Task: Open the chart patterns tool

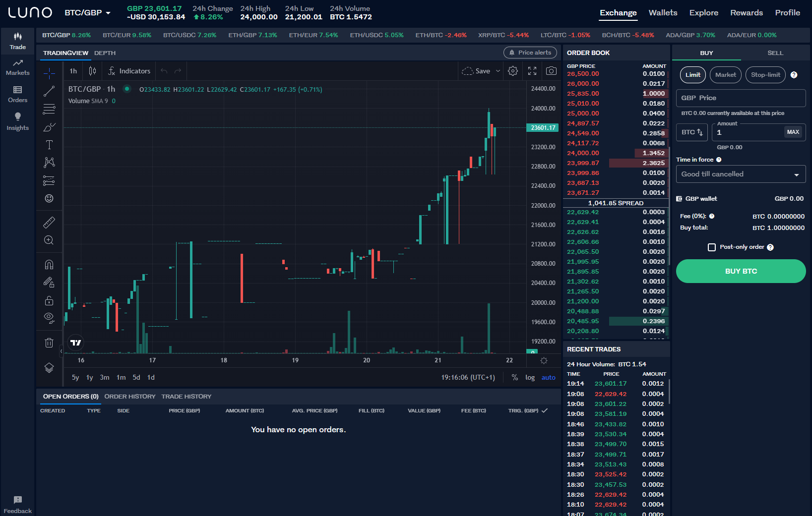Action: [49, 163]
